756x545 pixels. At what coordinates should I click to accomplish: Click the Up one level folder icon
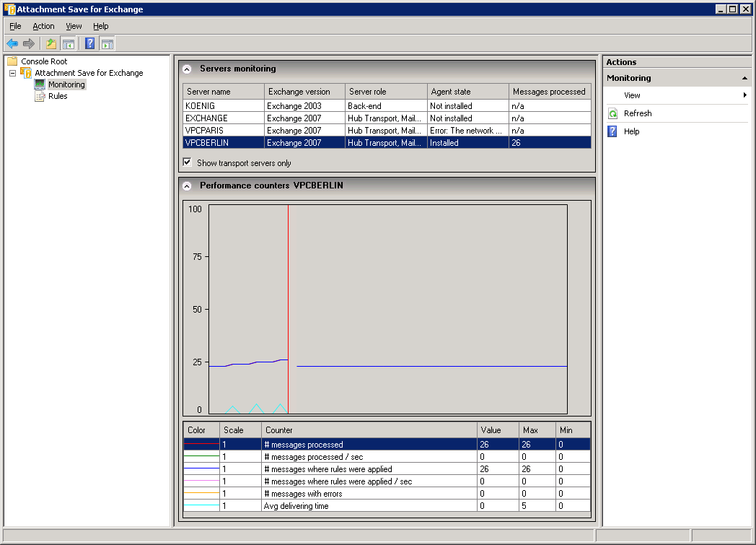pos(51,43)
